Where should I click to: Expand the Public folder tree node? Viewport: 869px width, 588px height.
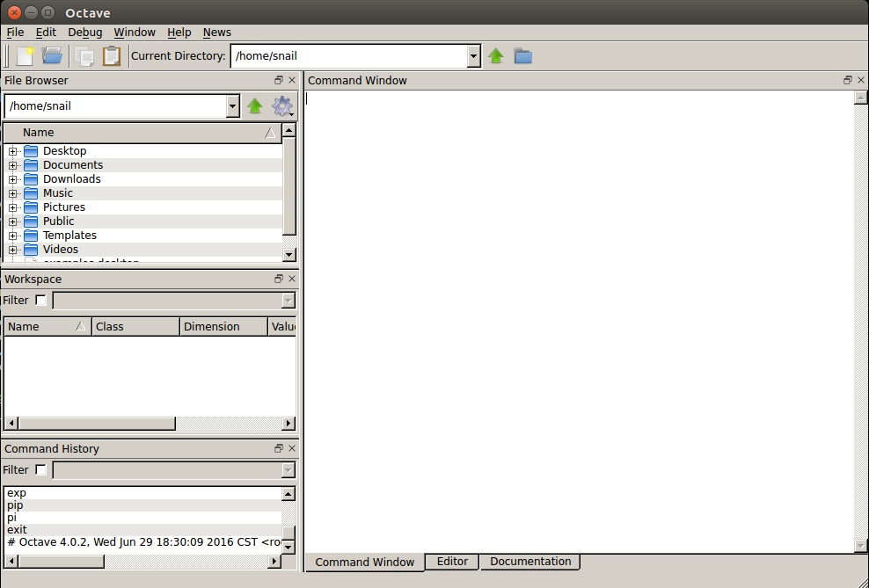[x=12, y=221]
